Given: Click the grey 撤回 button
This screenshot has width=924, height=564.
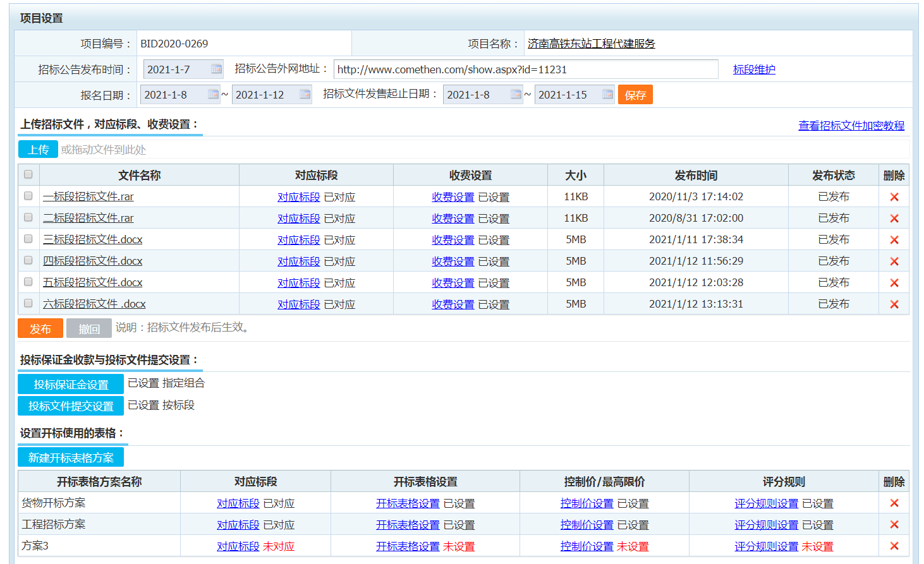Looking at the screenshot, I should coord(89,328).
